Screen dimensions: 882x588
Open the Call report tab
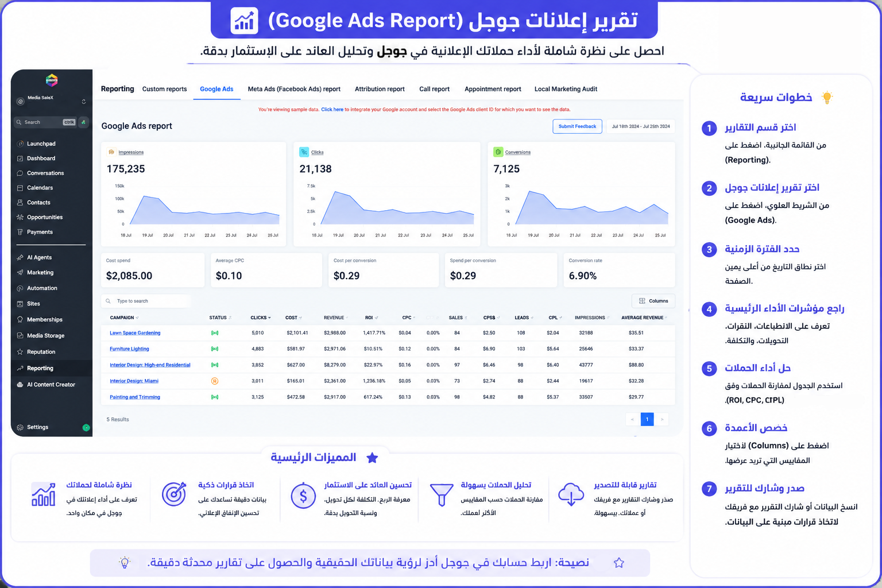pos(434,89)
